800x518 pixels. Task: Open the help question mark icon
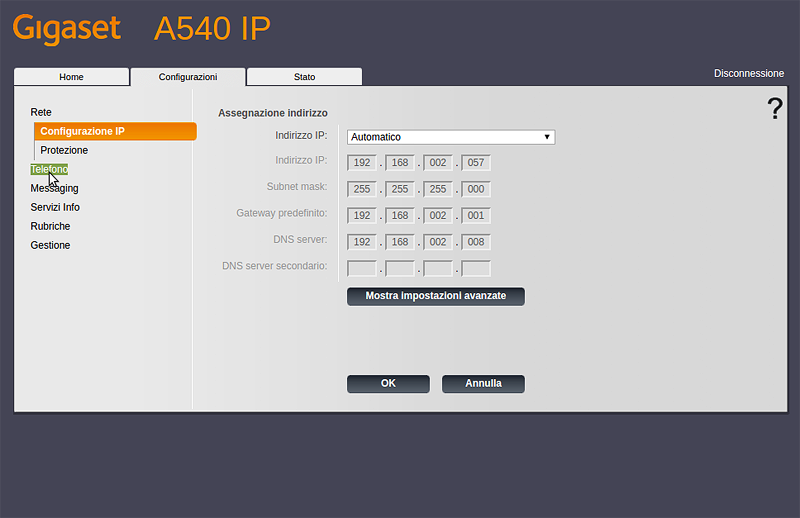(x=775, y=108)
